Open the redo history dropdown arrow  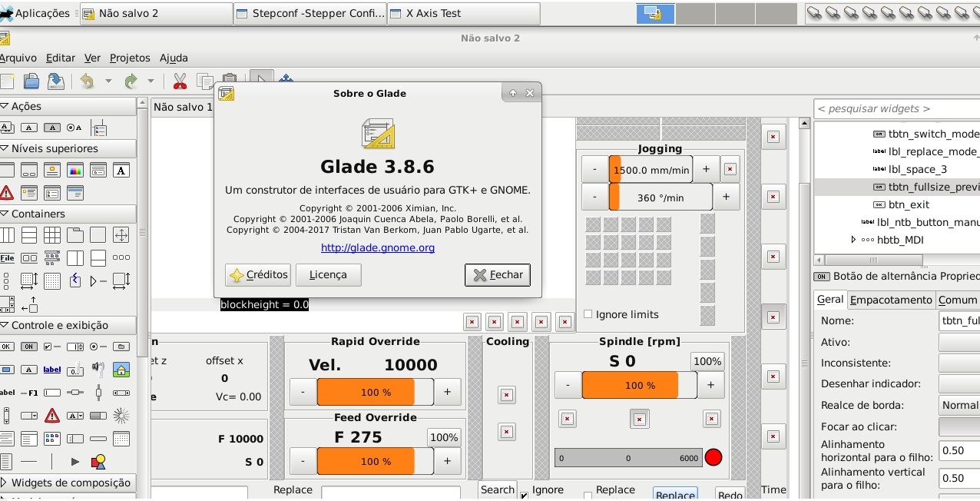[x=151, y=81]
